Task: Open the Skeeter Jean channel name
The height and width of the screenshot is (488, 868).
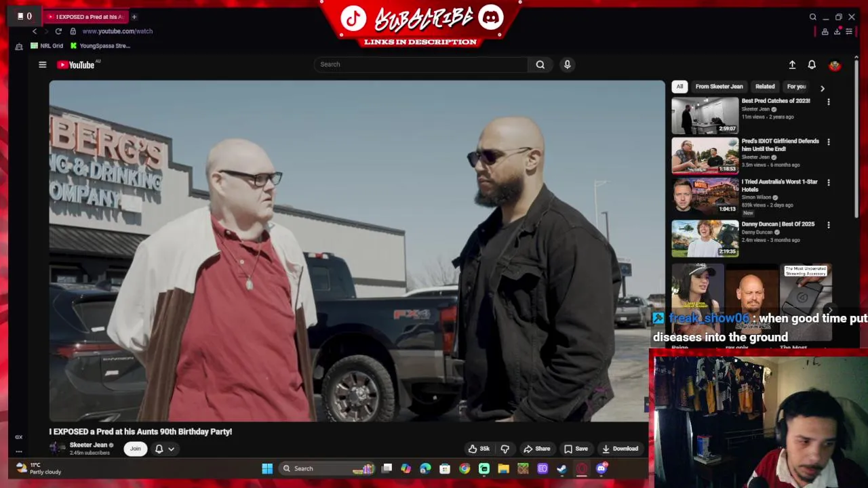Action: [88, 445]
